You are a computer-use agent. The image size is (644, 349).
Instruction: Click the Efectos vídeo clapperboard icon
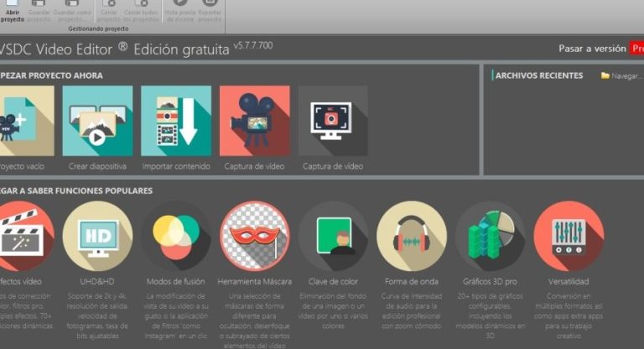pos(25,237)
